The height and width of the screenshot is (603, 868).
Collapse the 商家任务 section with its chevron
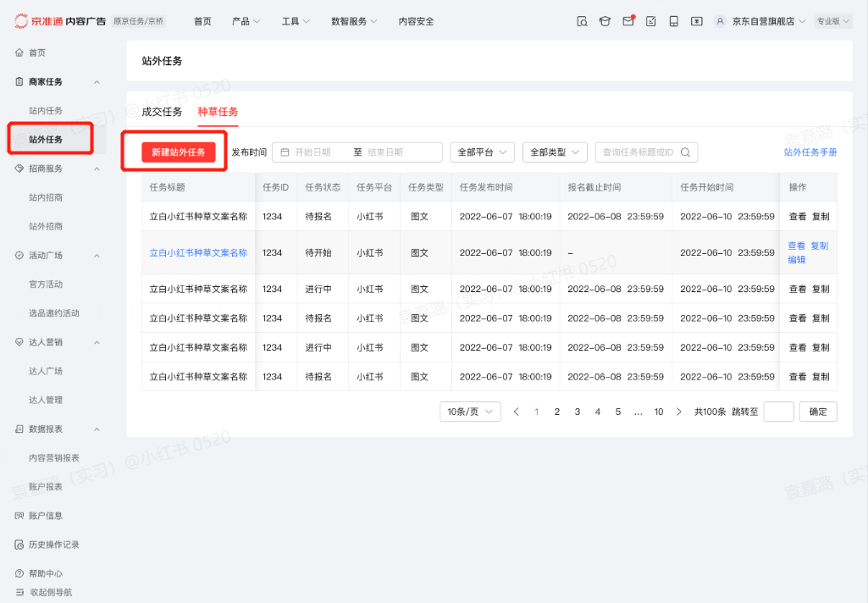pyautogui.click(x=97, y=82)
